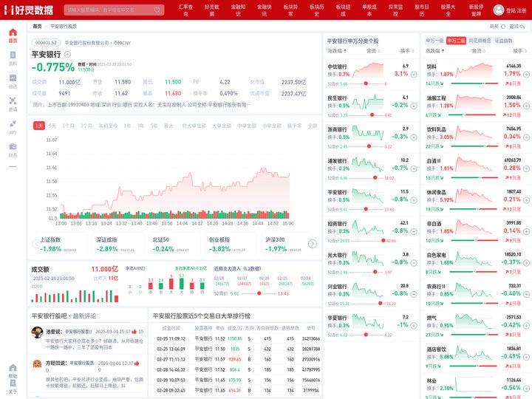Select the 1年 chart range
Screen dimensions: 532x399
(x=127, y=126)
